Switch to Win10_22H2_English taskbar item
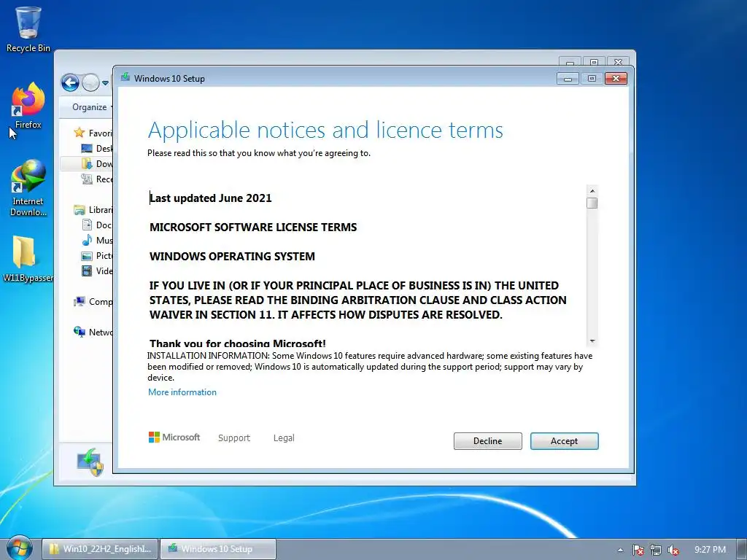This screenshot has height=560, width=747. coord(100,549)
